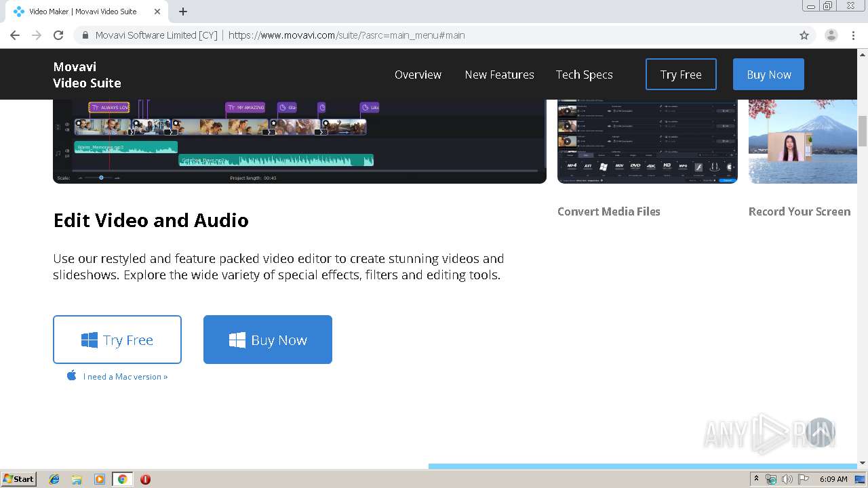
Task: Select the Video Maker | Movavi Video Suite tab
Action: click(x=84, y=12)
